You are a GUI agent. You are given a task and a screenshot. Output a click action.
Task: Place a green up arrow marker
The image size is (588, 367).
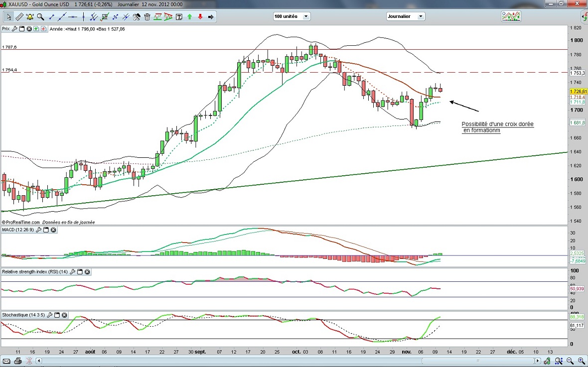click(190, 17)
